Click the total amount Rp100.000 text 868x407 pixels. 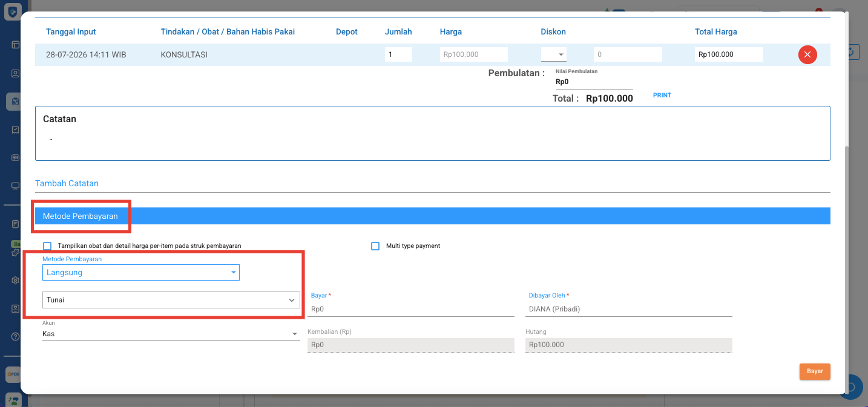coord(610,99)
